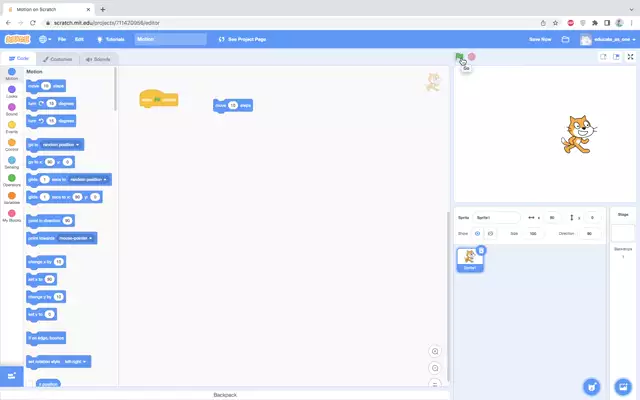640x400 pixels.
Task: Open the Add Extension button
Action: (x=11, y=376)
